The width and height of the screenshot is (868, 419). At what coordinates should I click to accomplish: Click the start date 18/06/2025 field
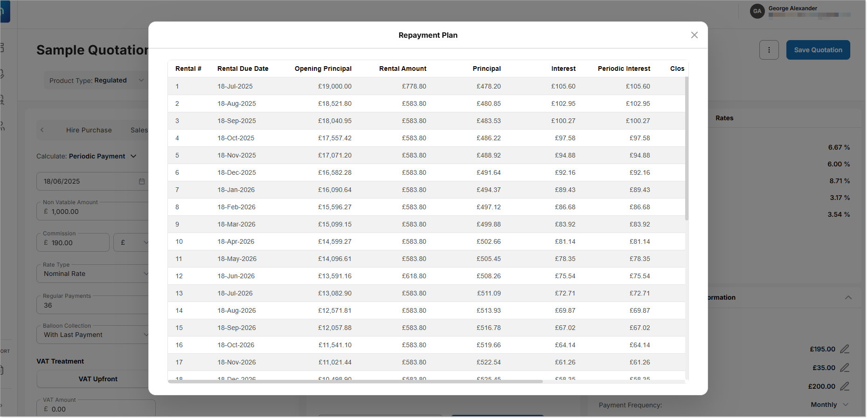coord(92,181)
